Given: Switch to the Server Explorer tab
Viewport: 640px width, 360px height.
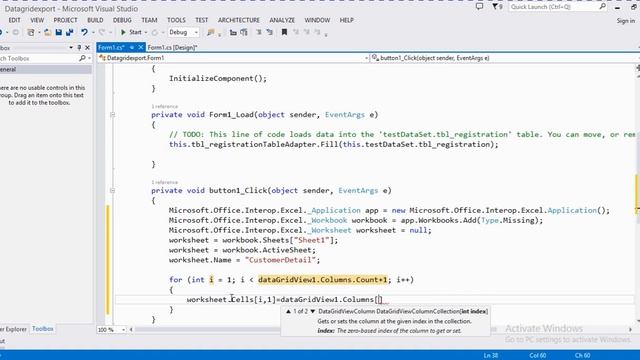Looking at the screenshot, I should pos(13,329).
